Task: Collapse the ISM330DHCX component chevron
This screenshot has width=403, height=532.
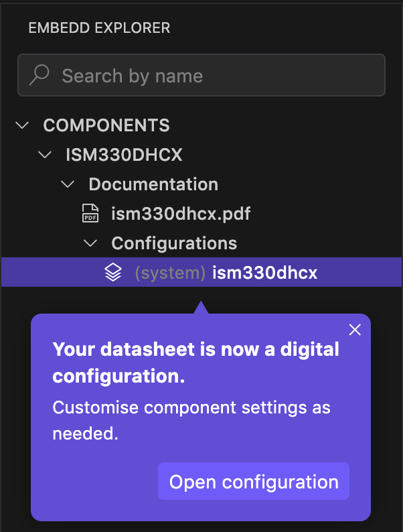Action: [x=45, y=155]
